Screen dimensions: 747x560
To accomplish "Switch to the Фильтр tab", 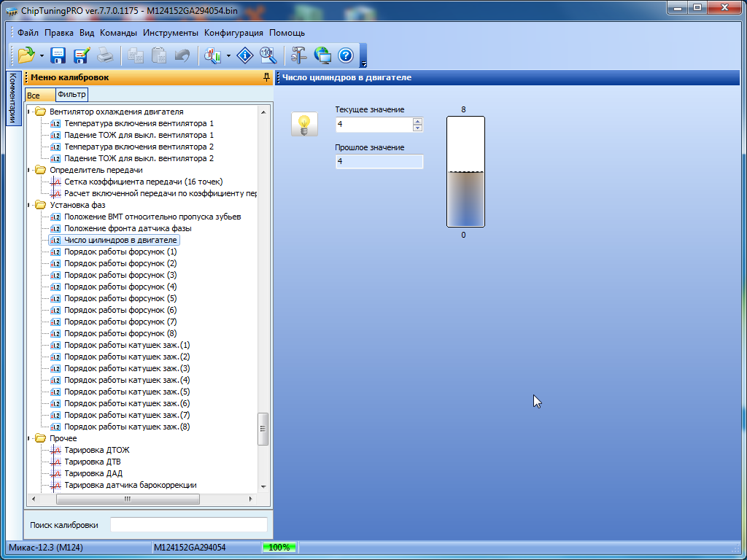I will click(x=71, y=94).
